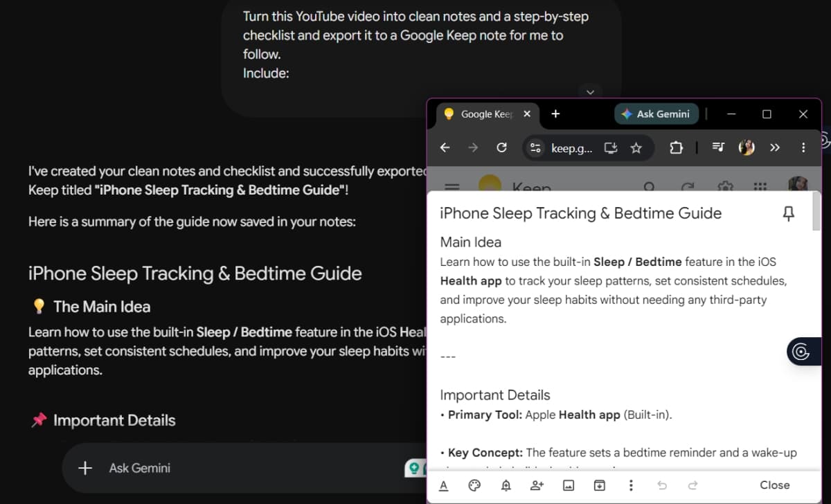The image size is (831, 504).
Task: Open the media controls icon in toolbar
Action: click(x=719, y=147)
